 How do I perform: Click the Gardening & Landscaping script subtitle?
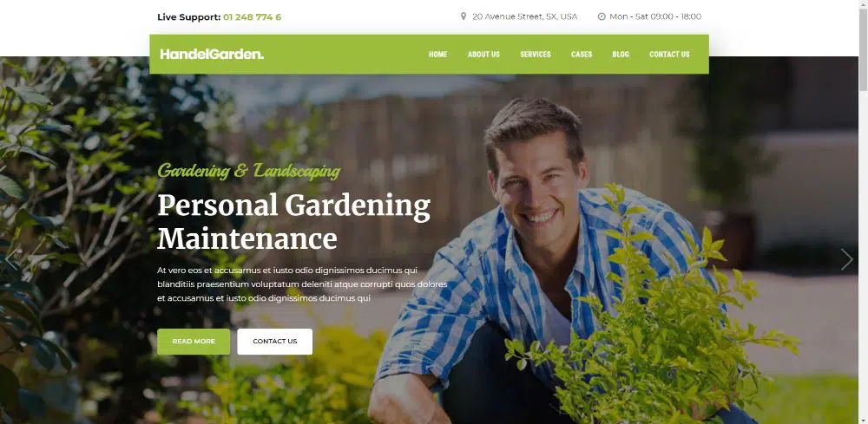[x=249, y=171]
